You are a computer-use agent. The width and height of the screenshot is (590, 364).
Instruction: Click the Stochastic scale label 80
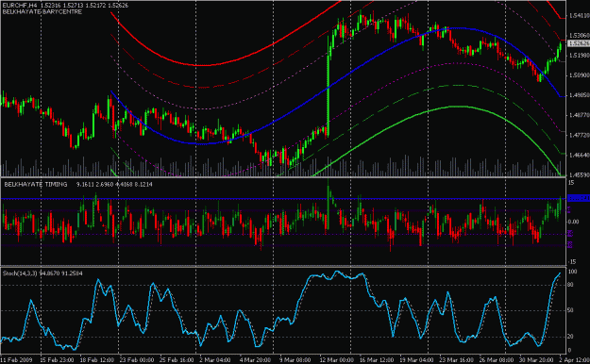[x=570, y=285]
